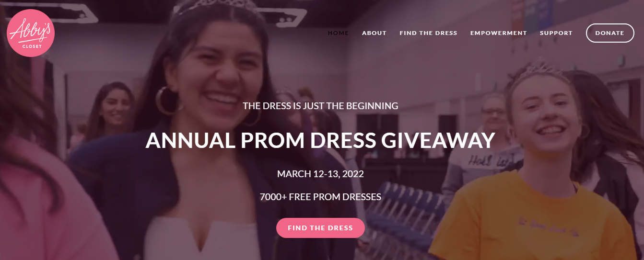644x260 pixels.
Task: Click the tagline THE DRESS IS JUST THE BEGINNING
Action: (320, 106)
